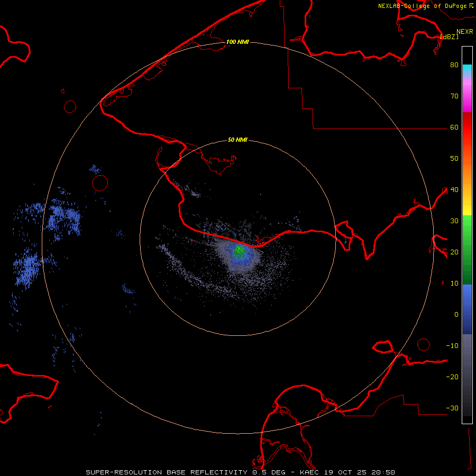
Task: Click the -20 value on the dBZ scale
Action: click(x=452, y=377)
